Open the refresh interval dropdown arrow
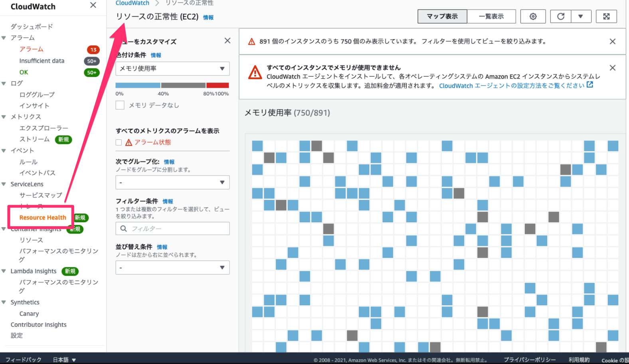 click(581, 16)
